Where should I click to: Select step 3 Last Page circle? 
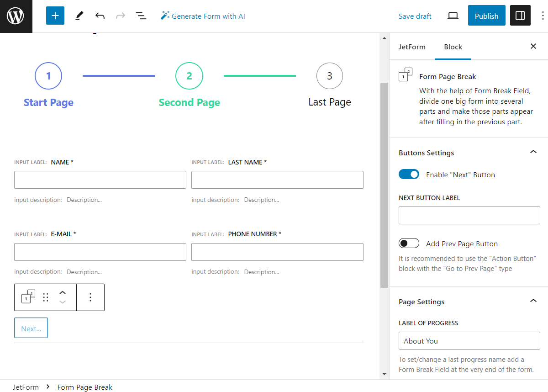click(330, 76)
